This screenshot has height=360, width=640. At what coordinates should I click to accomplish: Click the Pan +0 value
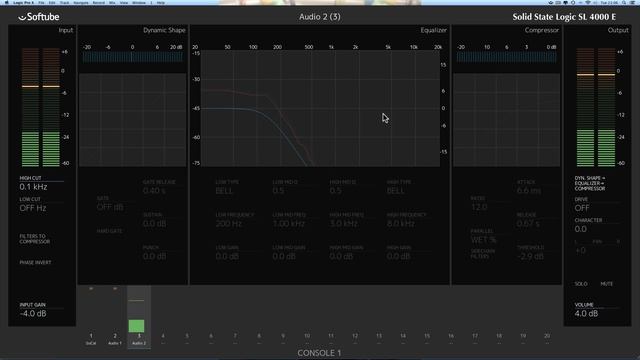(580, 251)
